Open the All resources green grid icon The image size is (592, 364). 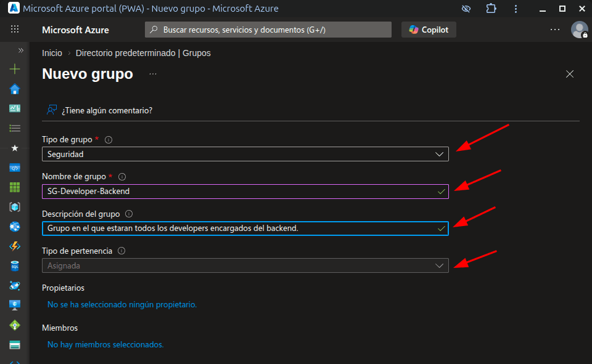(x=15, y=187)
